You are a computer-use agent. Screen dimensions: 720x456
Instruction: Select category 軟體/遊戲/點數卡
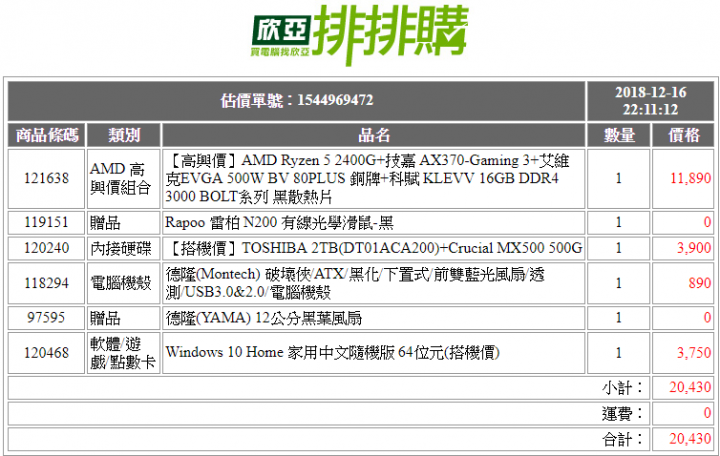122,353
